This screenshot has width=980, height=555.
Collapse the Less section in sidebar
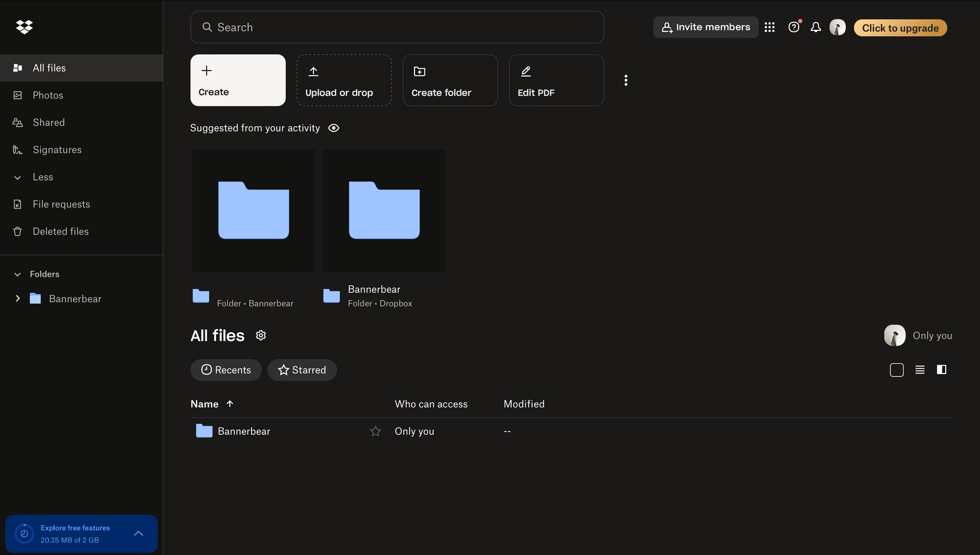coord(18,177)
